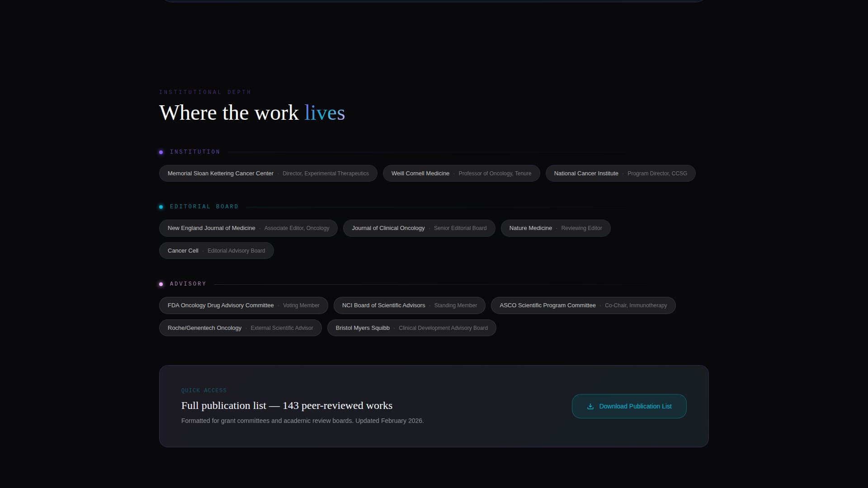Select the New England Journal of Medicine chip

click(248, 228)
